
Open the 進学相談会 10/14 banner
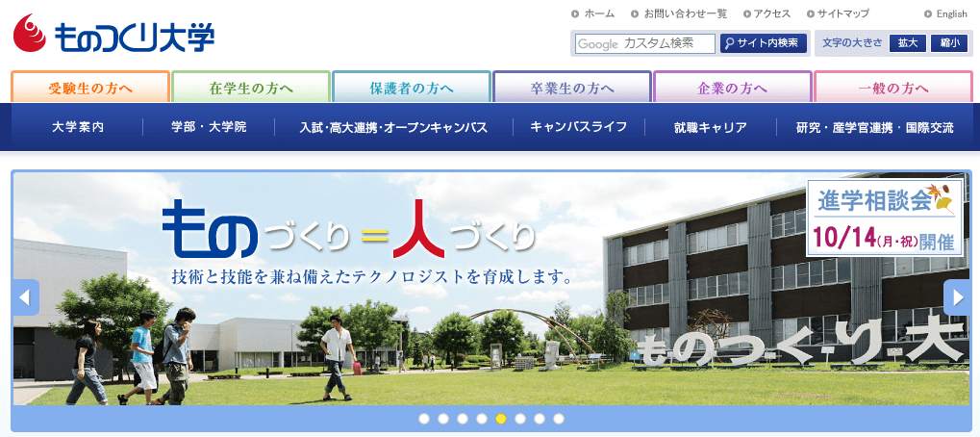tap(886, 218)
